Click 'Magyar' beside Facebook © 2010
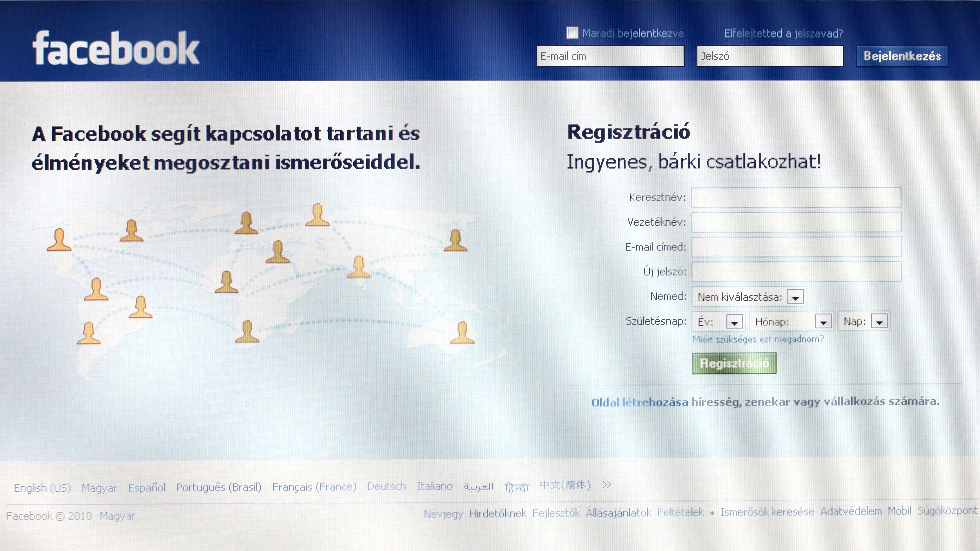 (x=117, y=516)
